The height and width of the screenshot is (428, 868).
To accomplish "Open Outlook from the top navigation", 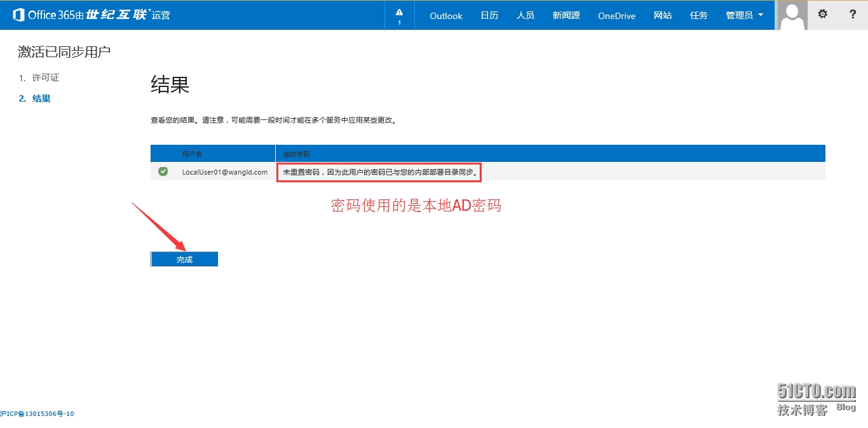I will (x=446, y=16).
